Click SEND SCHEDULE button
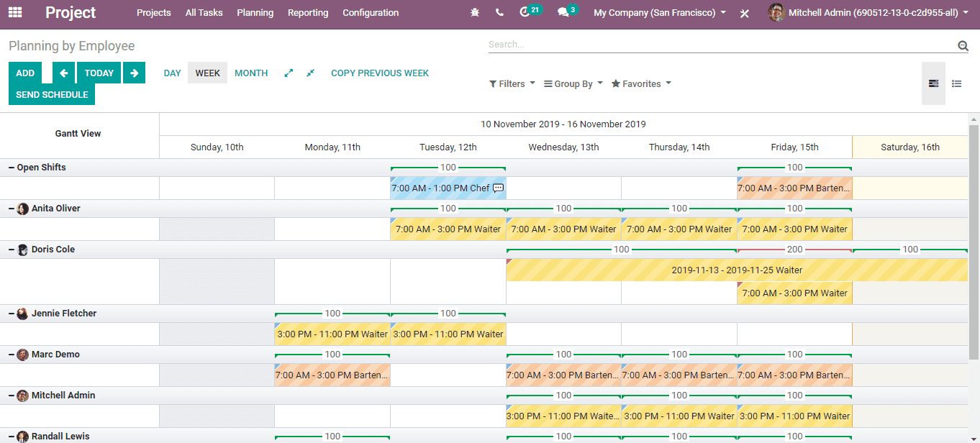 point(52,94)
